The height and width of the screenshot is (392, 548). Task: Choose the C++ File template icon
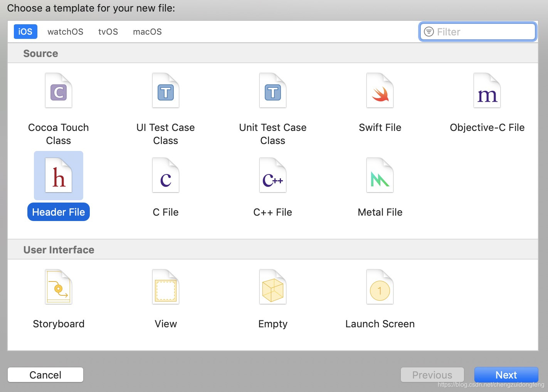coord(273,175)
